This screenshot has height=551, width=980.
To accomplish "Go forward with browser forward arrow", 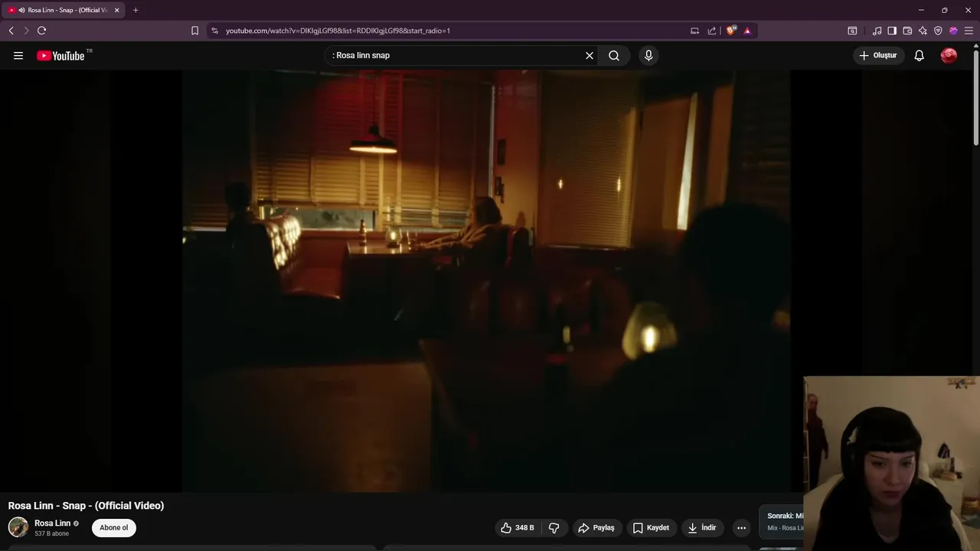I will (26, 31).
